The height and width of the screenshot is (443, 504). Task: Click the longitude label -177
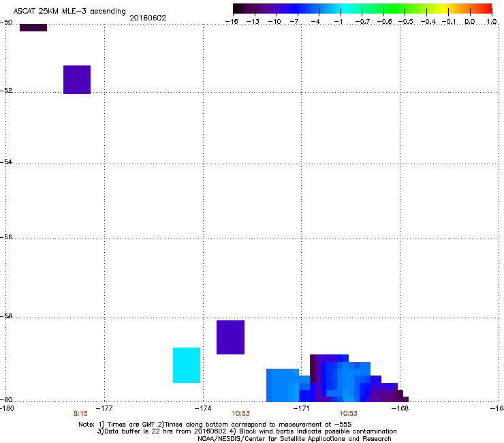pyautogui.click(x=104, y=408)
